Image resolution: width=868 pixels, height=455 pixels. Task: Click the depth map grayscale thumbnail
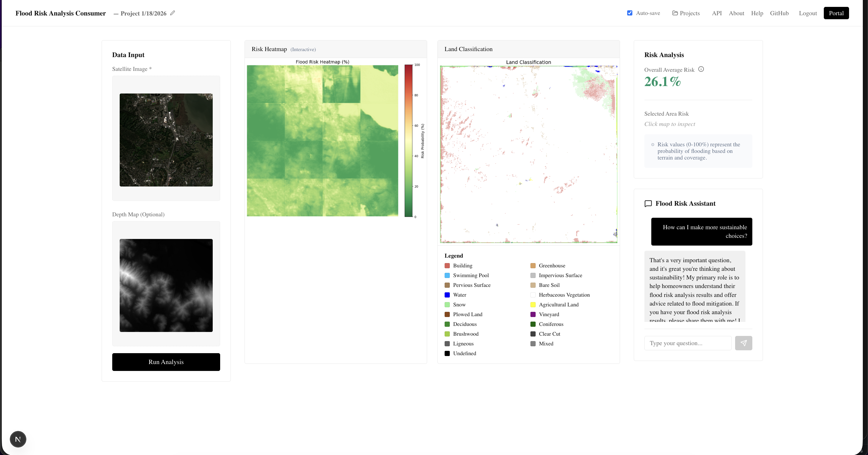click(166, 285)
